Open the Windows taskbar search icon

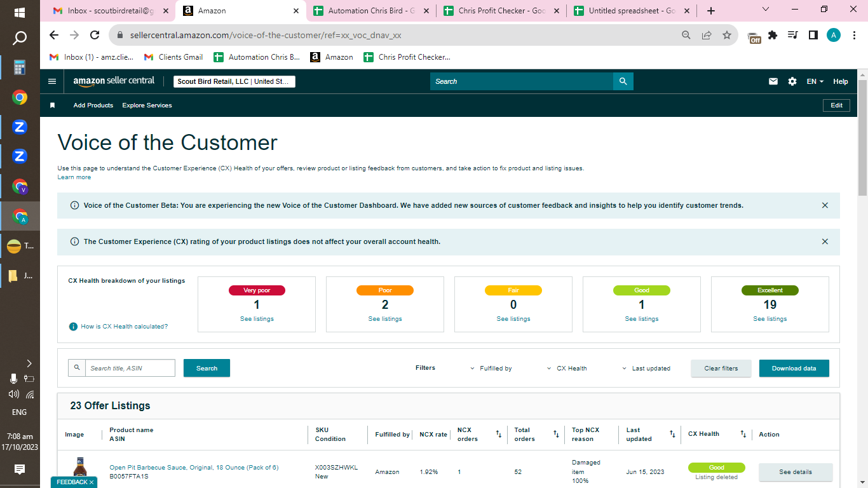tap(20, 38)
